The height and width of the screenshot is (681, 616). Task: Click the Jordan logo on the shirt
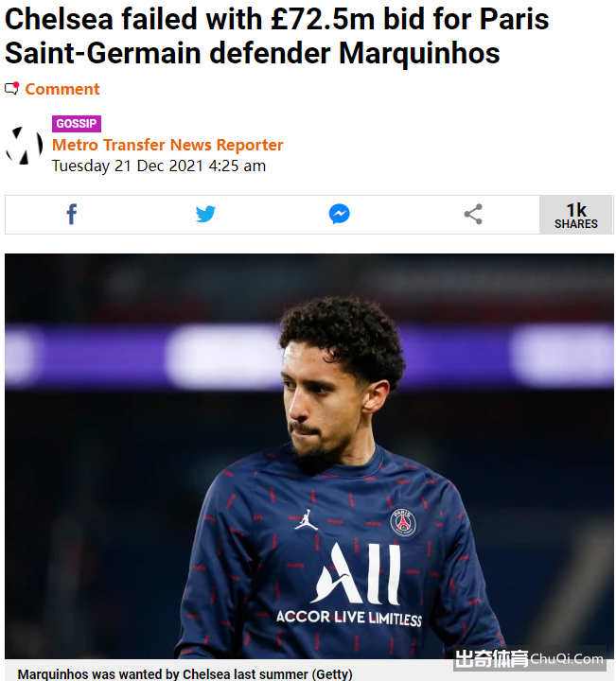pos(307,519)
